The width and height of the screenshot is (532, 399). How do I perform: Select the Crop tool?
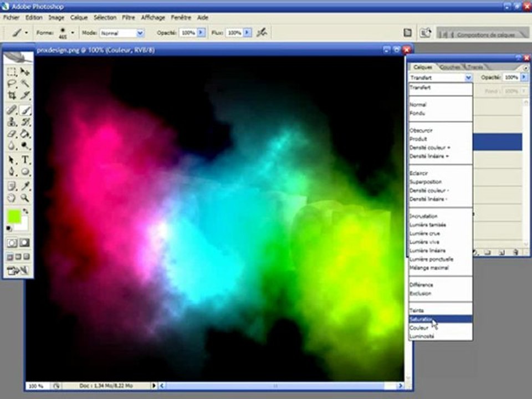(x=12, y=95)
